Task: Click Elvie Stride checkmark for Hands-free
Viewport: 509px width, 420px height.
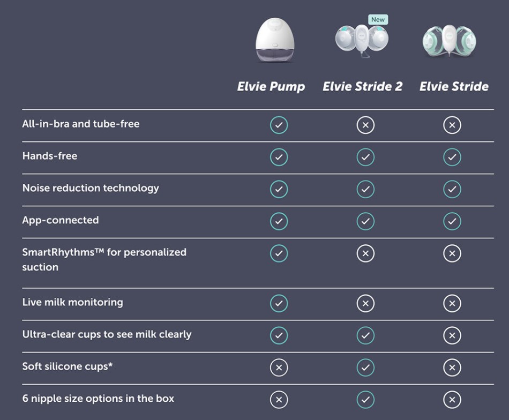Action: [x=452, y=157]
